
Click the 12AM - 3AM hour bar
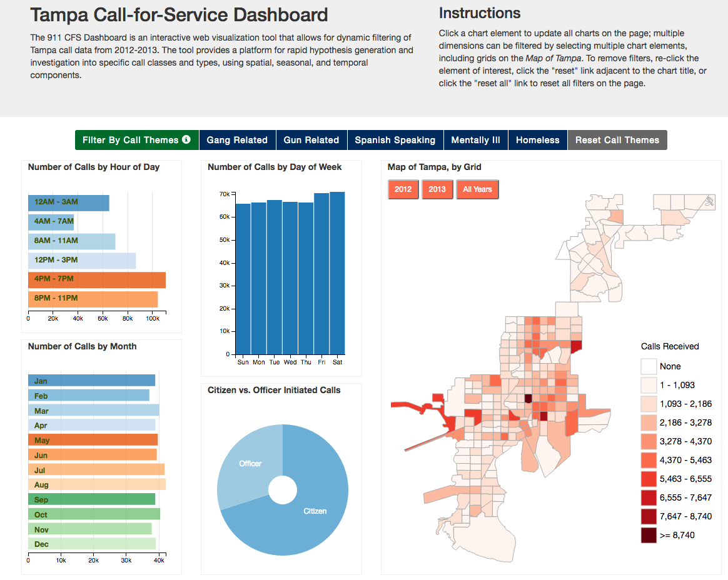point(69,202)
